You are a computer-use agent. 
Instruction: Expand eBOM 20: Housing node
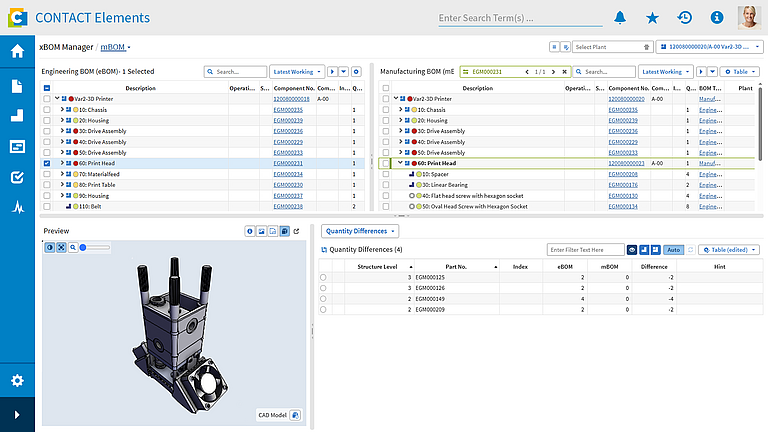[62, 120]
